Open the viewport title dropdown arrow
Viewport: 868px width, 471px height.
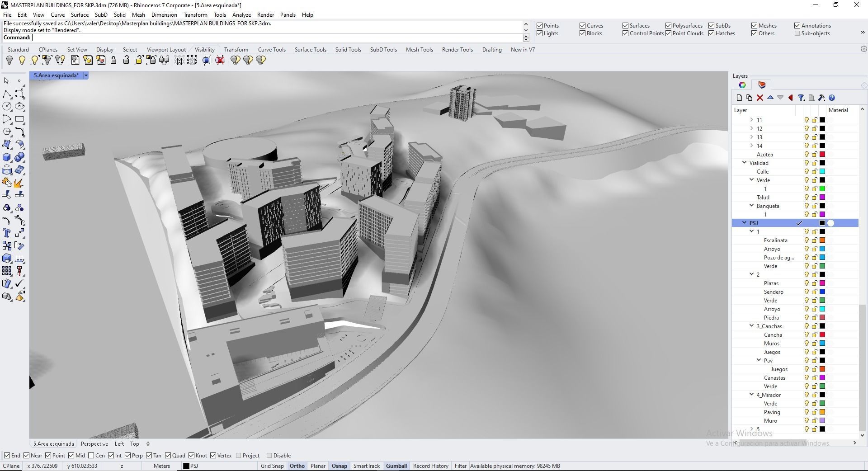pos(85,75)
